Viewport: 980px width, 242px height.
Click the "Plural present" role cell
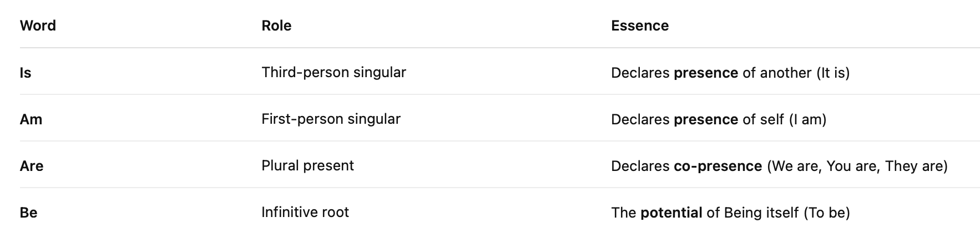pos(307,166)
